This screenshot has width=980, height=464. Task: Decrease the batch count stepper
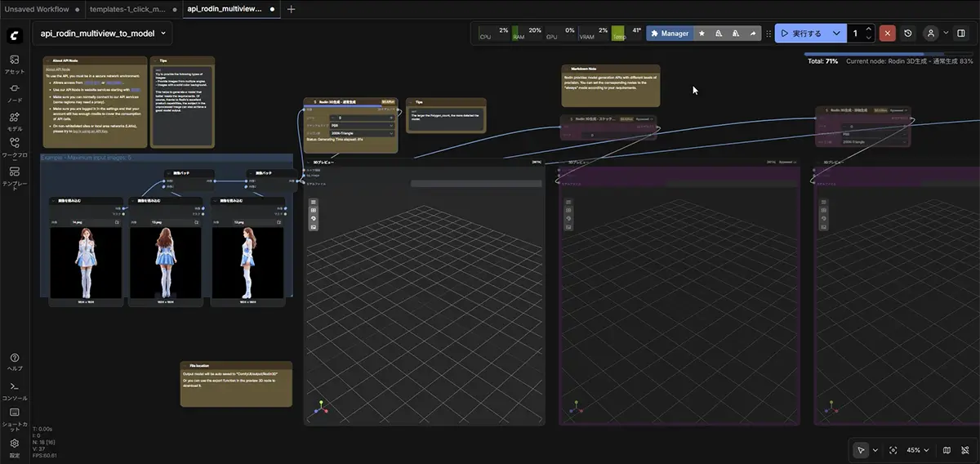tap(868, 38)
